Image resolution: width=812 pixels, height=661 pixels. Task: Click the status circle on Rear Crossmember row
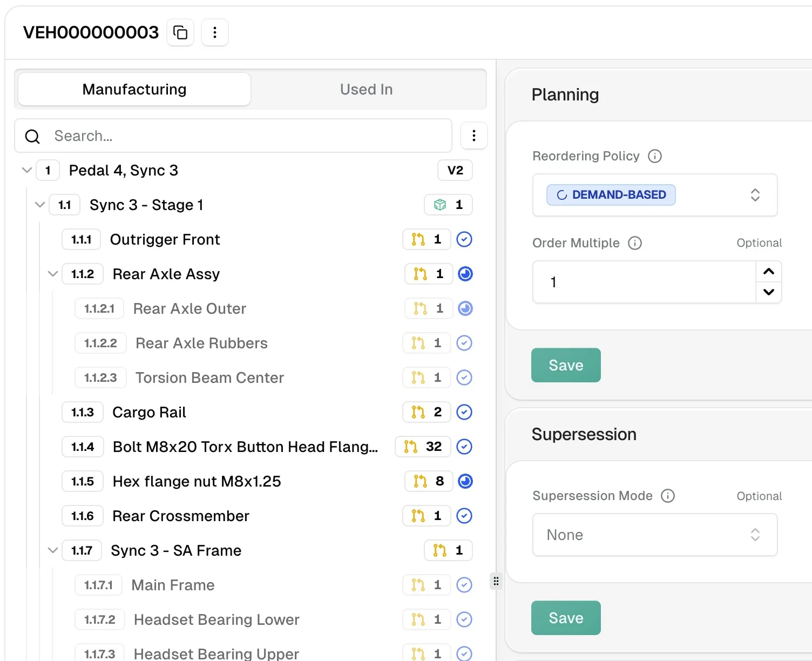coord(464,516)
